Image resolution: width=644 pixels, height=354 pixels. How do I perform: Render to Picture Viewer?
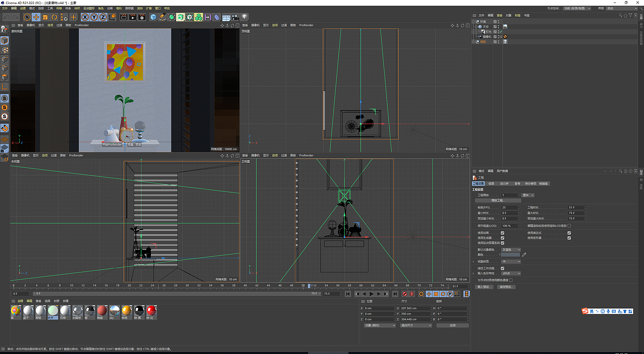click(x=133, y=17)
